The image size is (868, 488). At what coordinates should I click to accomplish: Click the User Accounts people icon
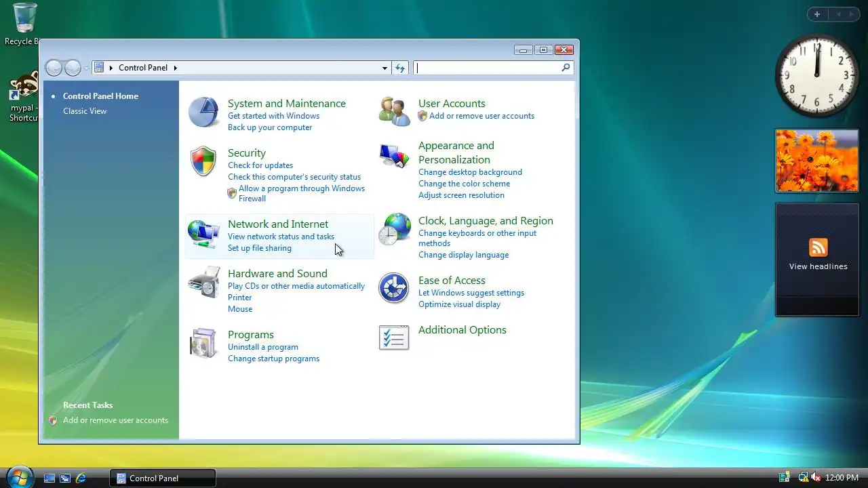coord(394,111)
